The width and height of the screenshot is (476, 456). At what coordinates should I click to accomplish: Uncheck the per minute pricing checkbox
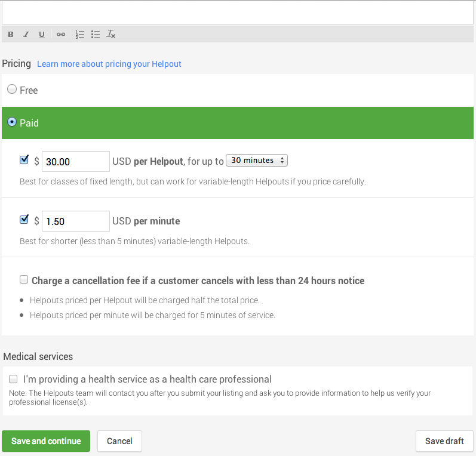(x=24, y=220)
